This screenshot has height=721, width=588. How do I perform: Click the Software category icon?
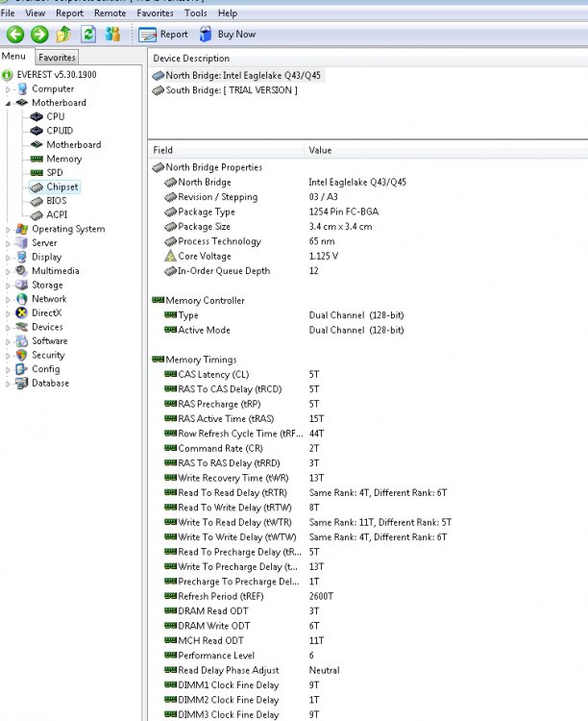coord(21,340)
